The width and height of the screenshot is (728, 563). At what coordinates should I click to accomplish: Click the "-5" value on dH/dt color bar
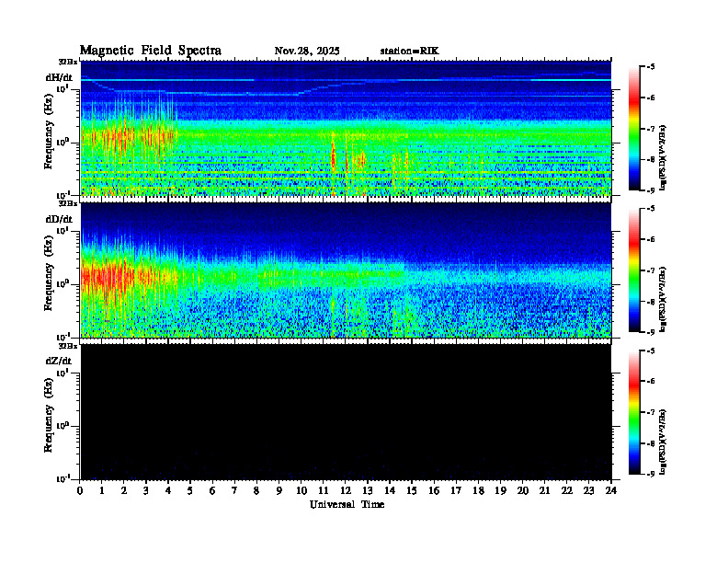pos(650,67)
